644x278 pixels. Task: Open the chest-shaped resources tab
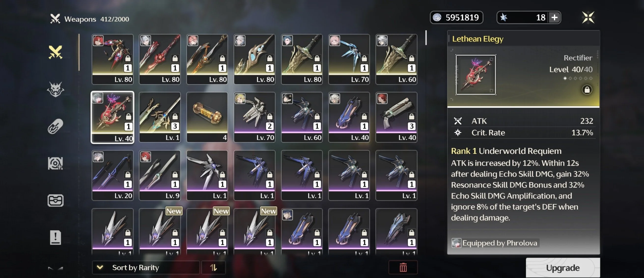point(55,200)
